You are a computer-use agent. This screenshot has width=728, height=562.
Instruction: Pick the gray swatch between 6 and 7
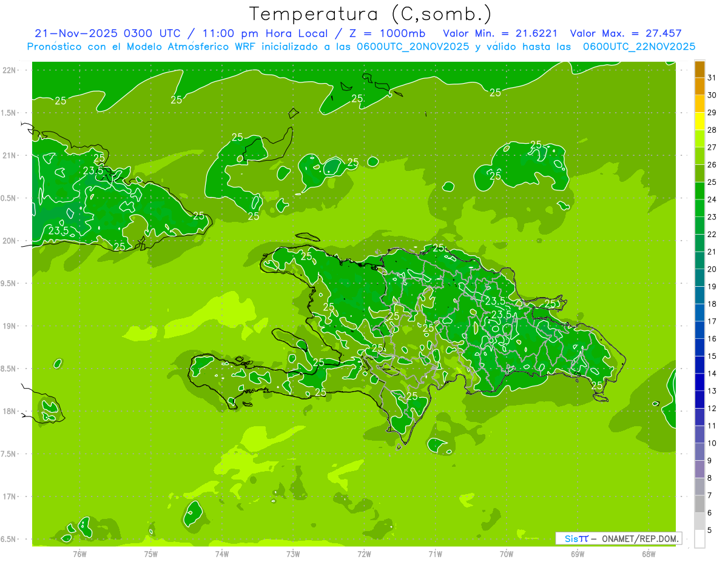699,504
